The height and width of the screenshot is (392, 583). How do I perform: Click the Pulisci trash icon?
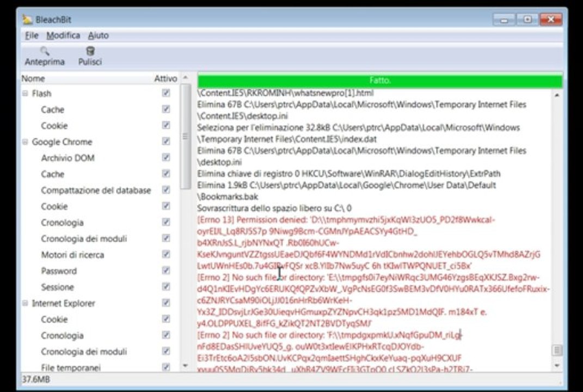click(x=90, y=51)
